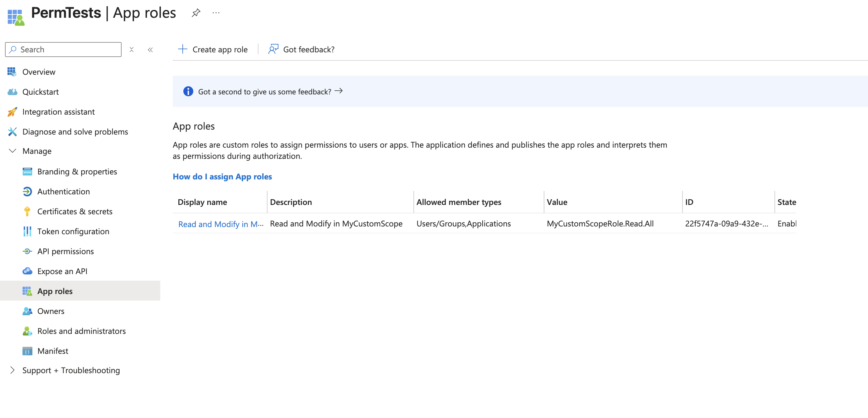Click the Token configuration icon
This screenshot has height=418, width=868.
(28, 231)
